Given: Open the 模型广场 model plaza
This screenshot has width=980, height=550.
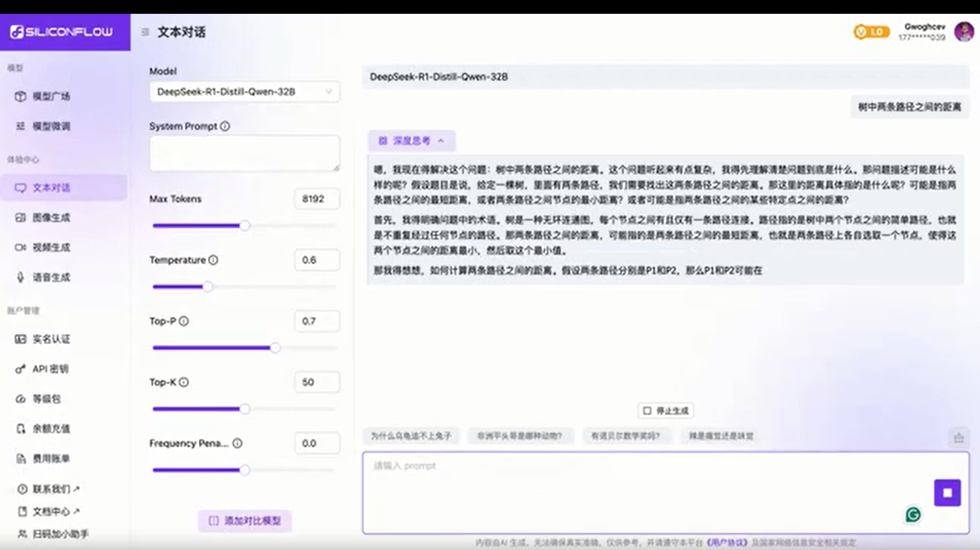Looking at the screenshot, I should coord(51,96).
